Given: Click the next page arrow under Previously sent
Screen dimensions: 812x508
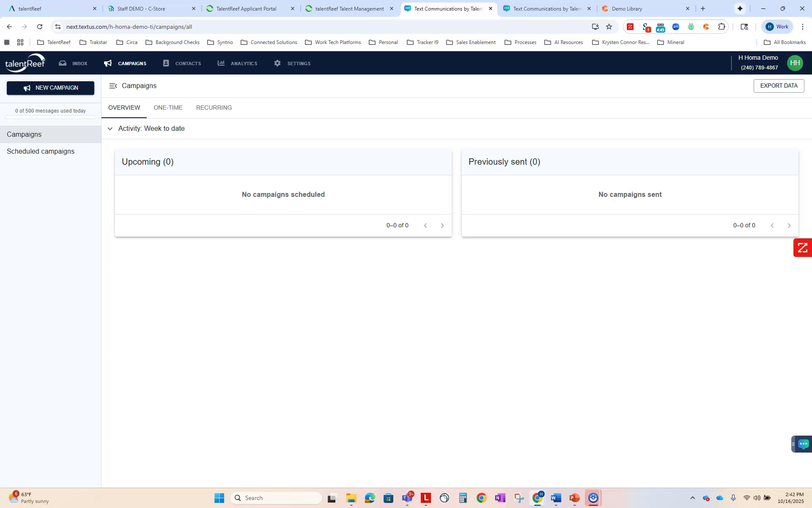Looking at the screenshot, I should pyautogui.click(x=789, y=225).
